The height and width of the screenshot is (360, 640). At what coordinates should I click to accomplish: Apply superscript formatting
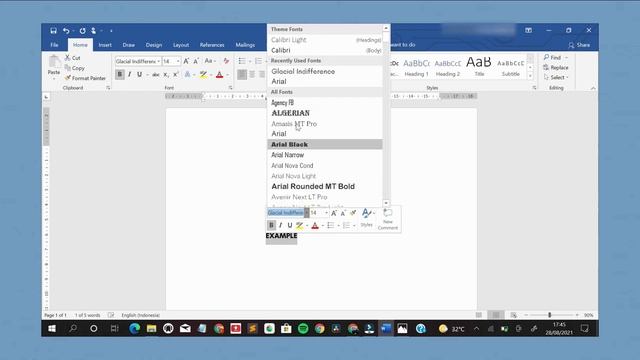pos(176,75)
